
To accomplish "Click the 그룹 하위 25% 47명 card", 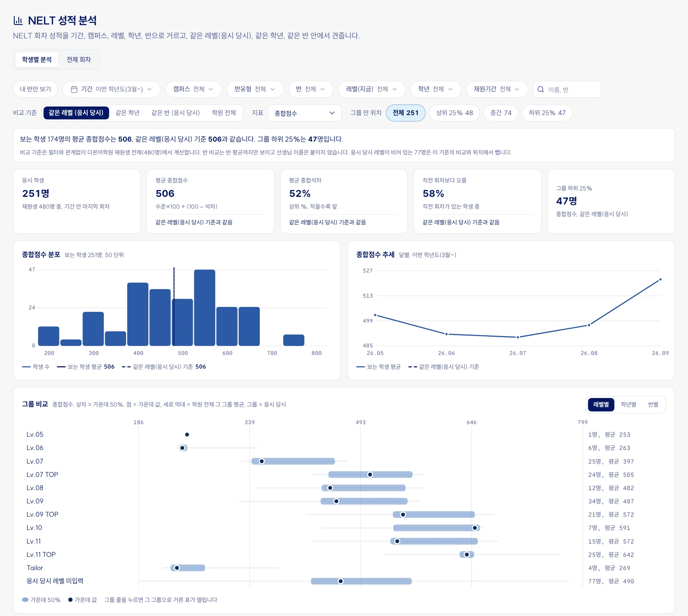I will [611, 202].
